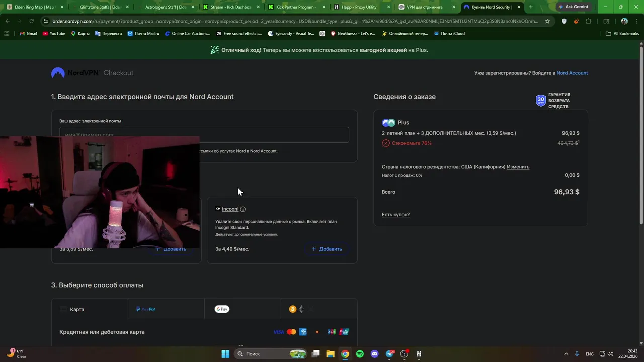Click the Incogni product name link
This screenshot has width=644, height=362.
[230, 209]
